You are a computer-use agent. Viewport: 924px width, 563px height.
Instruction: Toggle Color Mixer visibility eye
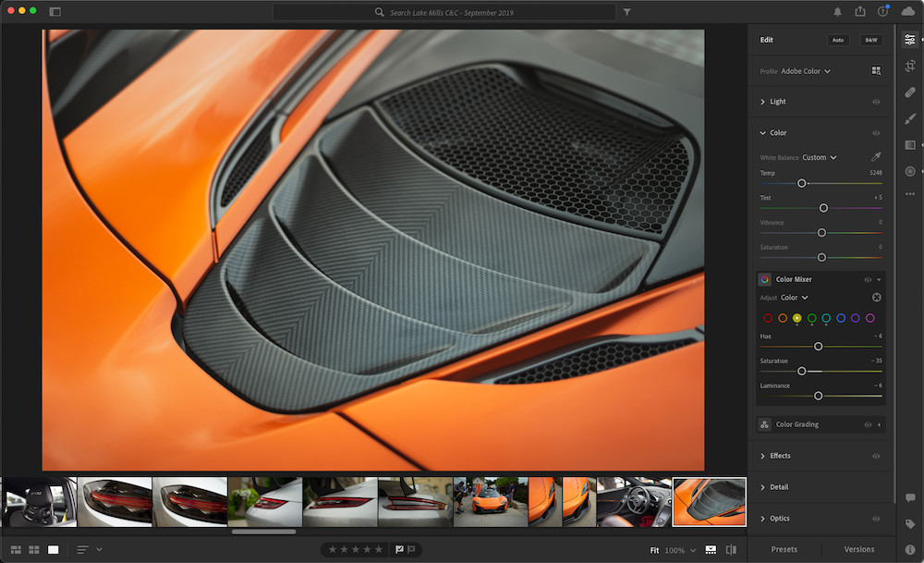(x=868, y=279)
